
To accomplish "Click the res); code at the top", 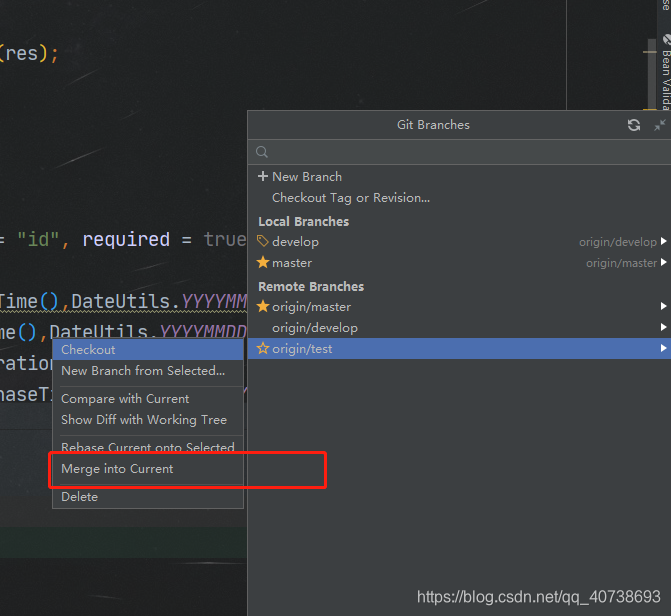I will (30, 54).
